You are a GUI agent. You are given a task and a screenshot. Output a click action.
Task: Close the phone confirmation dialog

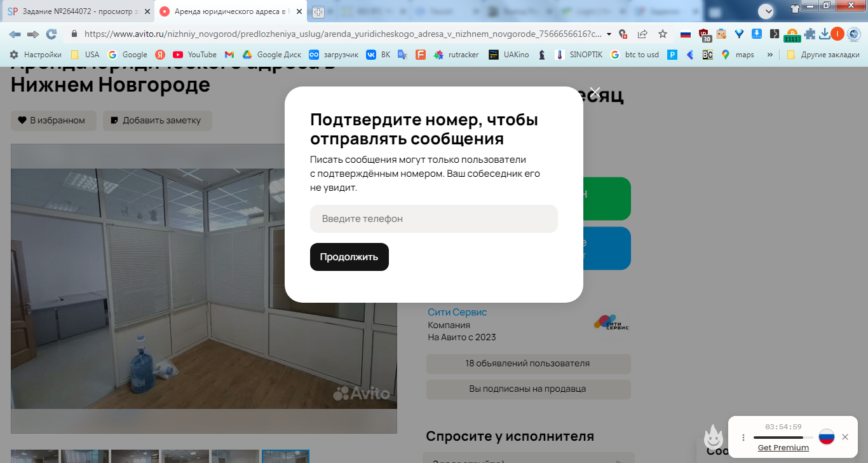click(x=595, y=92)
